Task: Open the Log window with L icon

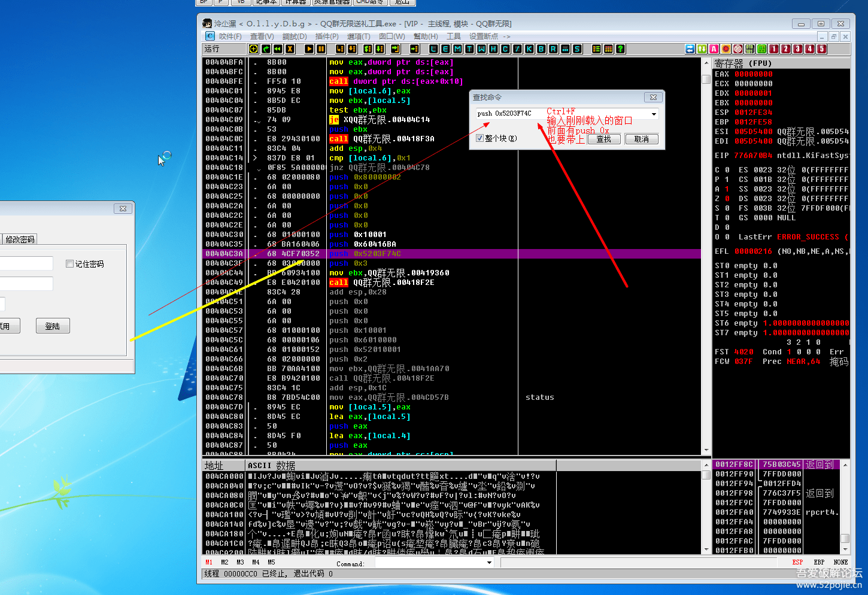Action: click(x=433, y=49)
